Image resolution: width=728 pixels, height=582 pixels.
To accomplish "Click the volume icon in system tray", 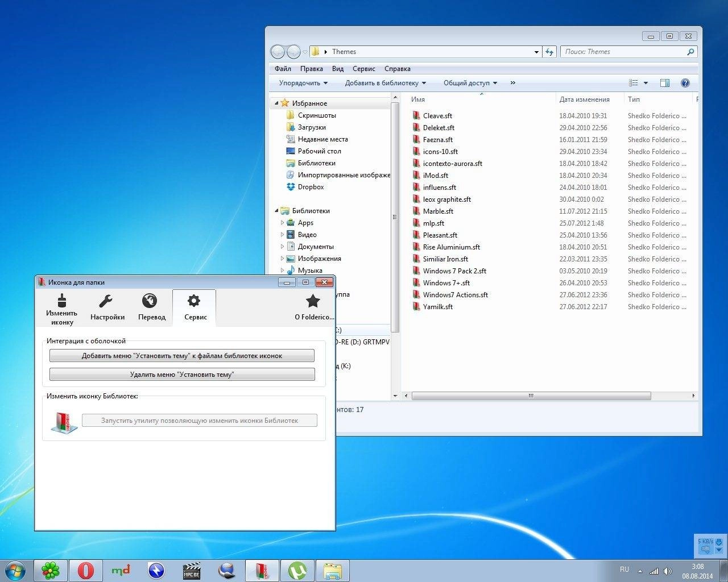I will coord(668,571).
